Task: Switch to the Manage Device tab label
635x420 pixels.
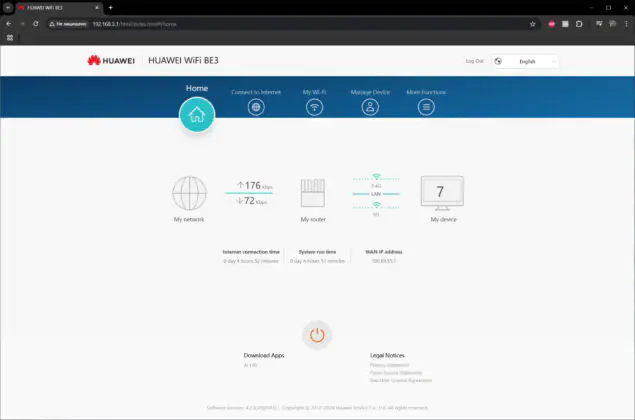Action: point(370,92)
